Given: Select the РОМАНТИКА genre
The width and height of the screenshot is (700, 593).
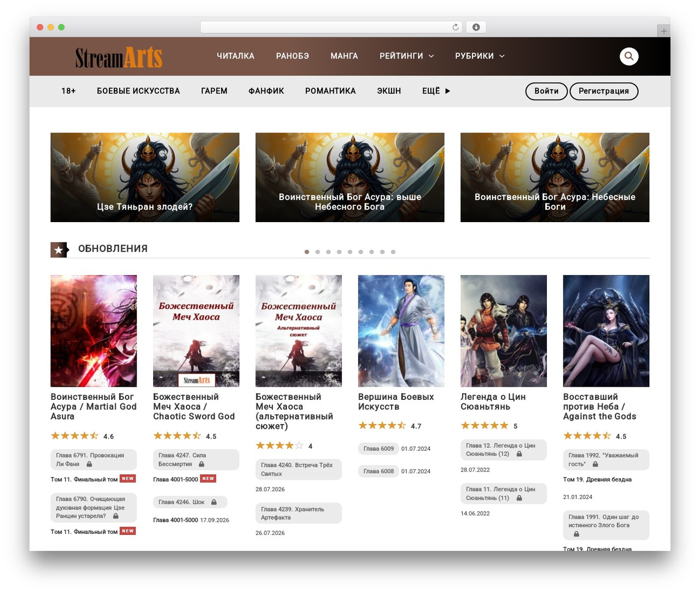Looking at the screenshot, I should click(330, 91).
